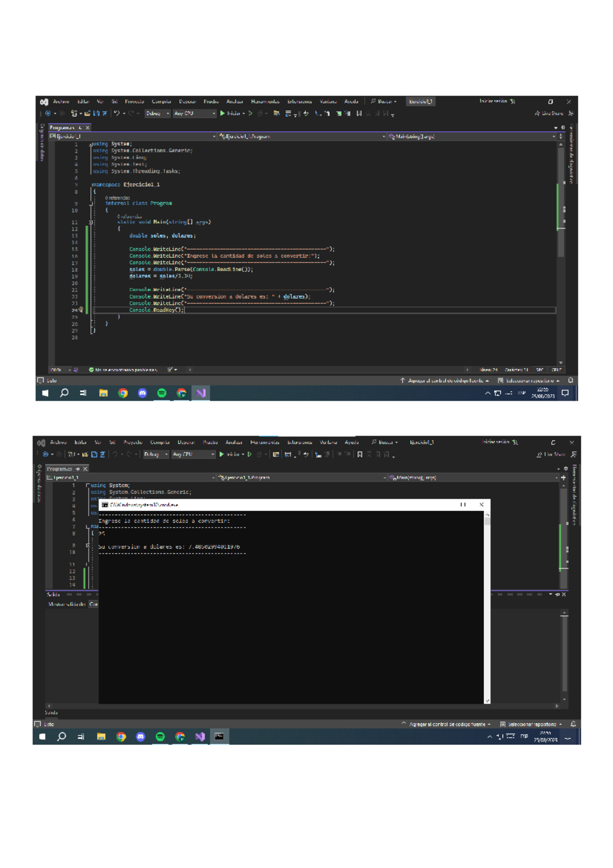Click the green Iniciar play icon in upper toolbar
Viewport: 613px width, 868px height.
(x=222, y=113)
